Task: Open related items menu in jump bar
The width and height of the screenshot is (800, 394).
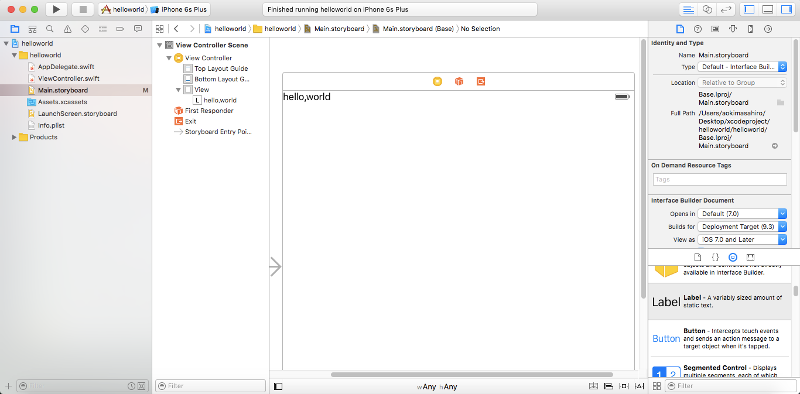Action: [160, 29]
